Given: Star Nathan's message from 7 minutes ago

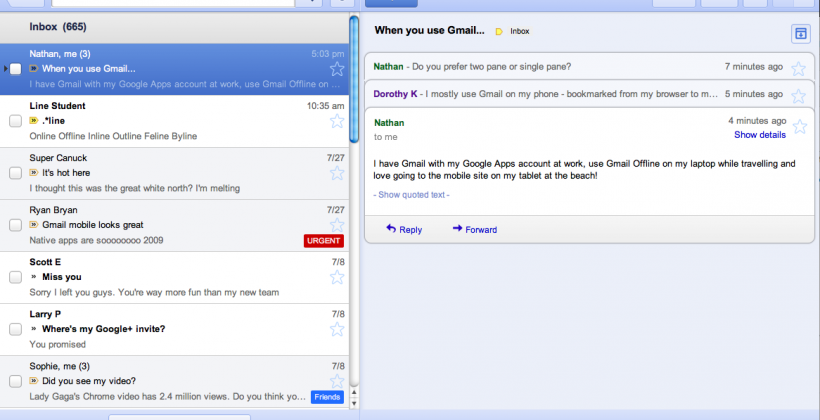Looking at the screenshot, I should (x=798, y=69).
